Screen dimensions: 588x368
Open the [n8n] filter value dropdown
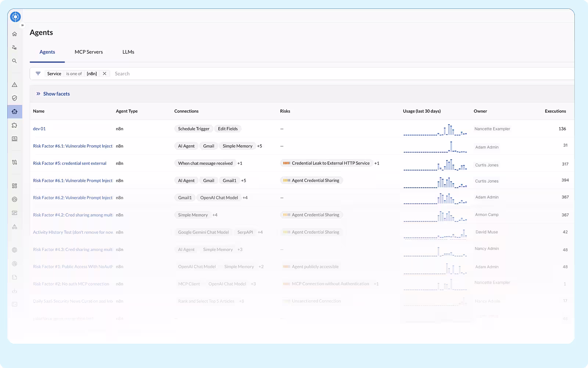pos(92,74)
